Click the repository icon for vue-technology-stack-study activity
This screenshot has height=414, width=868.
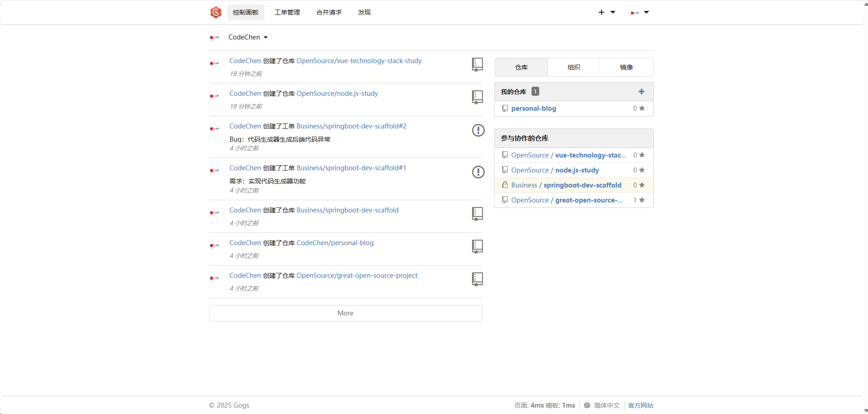(477, 64)
